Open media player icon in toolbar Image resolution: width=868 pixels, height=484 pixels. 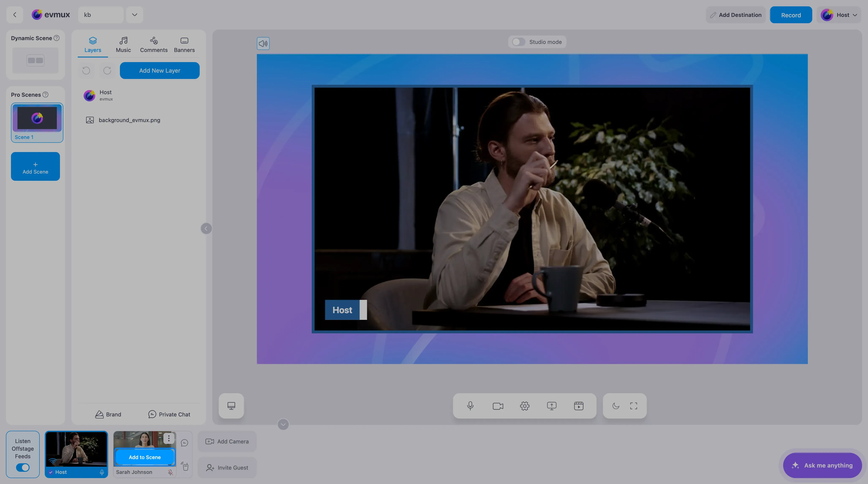click(579, 406)
